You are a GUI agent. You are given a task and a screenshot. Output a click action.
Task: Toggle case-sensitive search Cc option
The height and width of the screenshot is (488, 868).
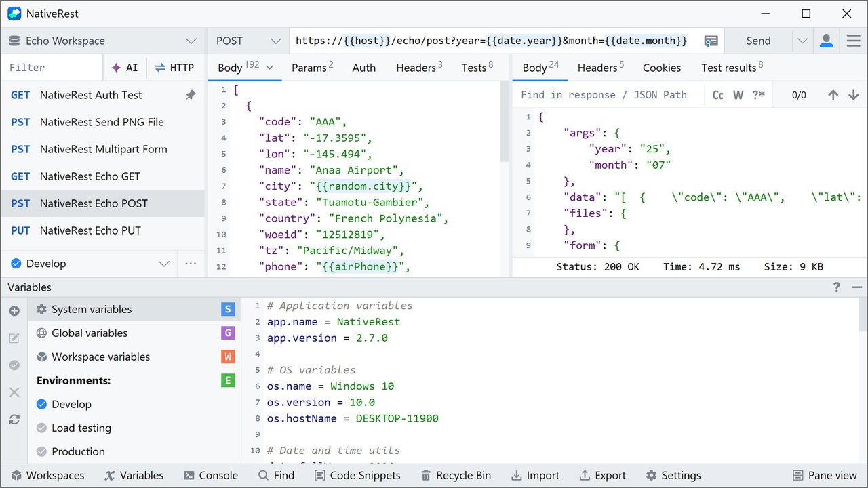[717, 95]
